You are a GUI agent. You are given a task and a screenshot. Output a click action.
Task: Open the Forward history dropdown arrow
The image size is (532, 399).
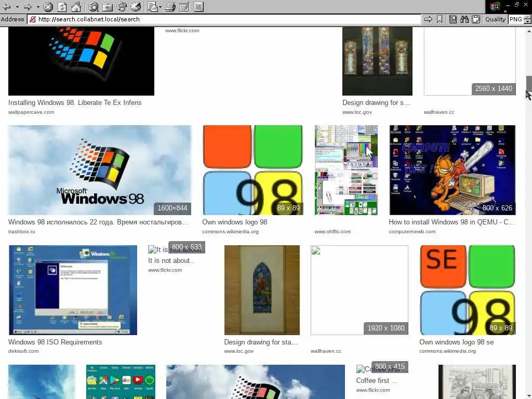coord(38,7)
